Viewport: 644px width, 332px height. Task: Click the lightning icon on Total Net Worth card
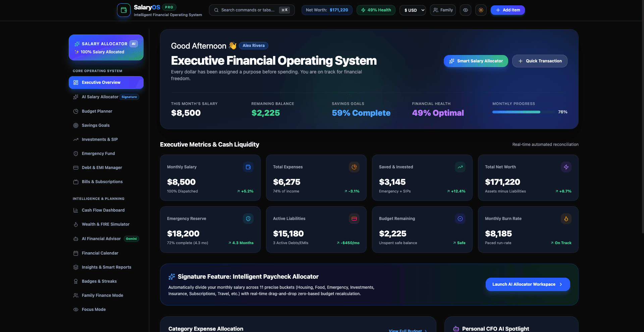click(566, 167)
